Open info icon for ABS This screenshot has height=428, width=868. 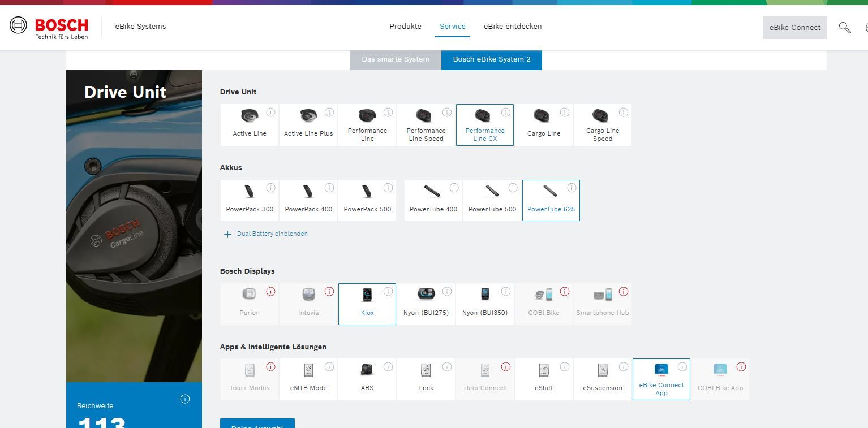[388, 366]
